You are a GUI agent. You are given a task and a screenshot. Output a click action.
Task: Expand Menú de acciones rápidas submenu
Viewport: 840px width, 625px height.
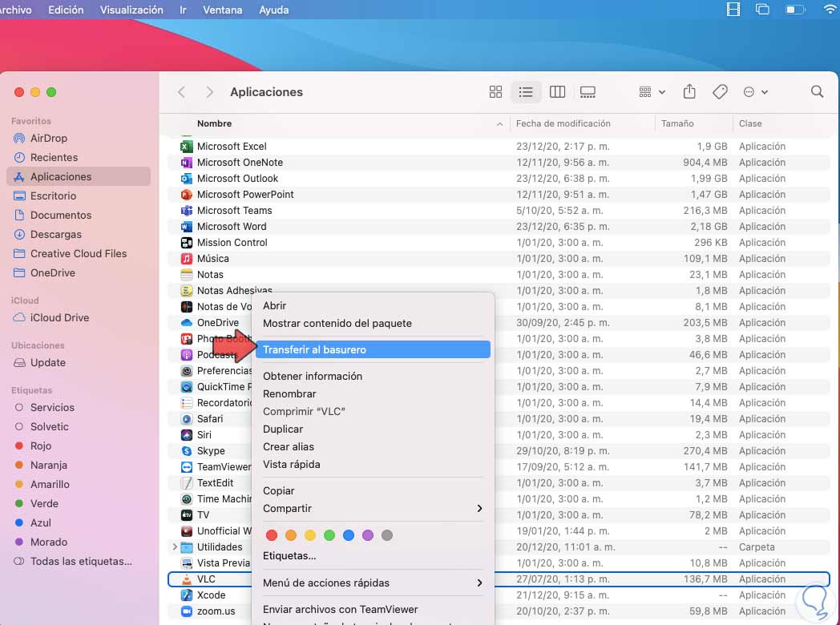[373, 583]
